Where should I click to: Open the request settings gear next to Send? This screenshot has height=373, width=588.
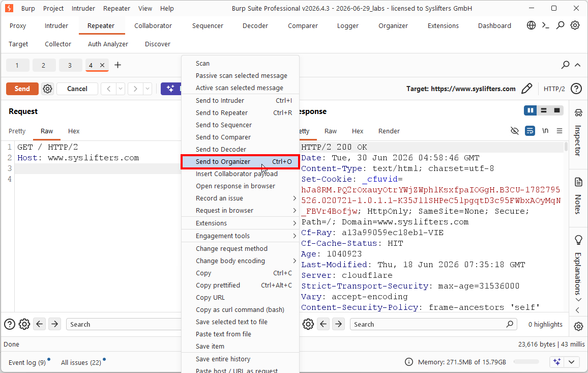click(x=47, y=89)
